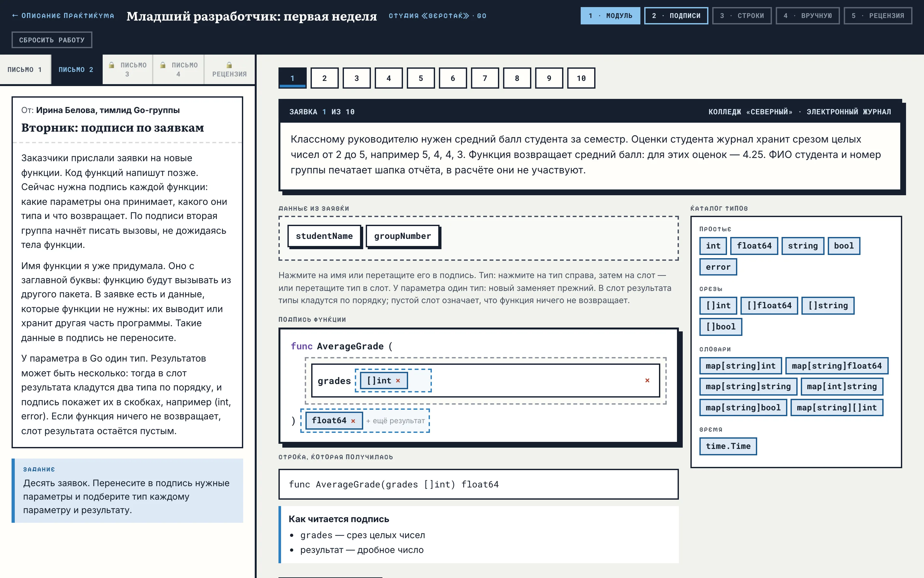Image resolution: width=924 pixels, height=578 pixels.
Task: Remove float64 from the result slot
Action: click(353, 421)
